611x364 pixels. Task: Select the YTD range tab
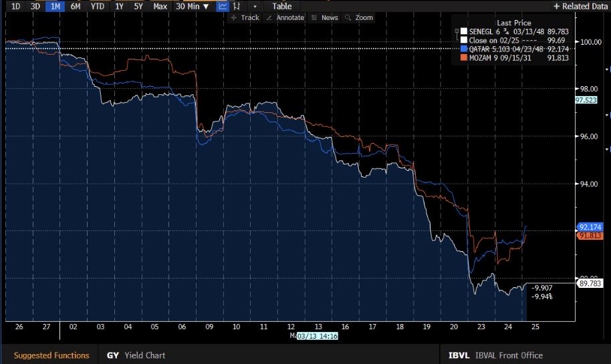tap(98, 6)
